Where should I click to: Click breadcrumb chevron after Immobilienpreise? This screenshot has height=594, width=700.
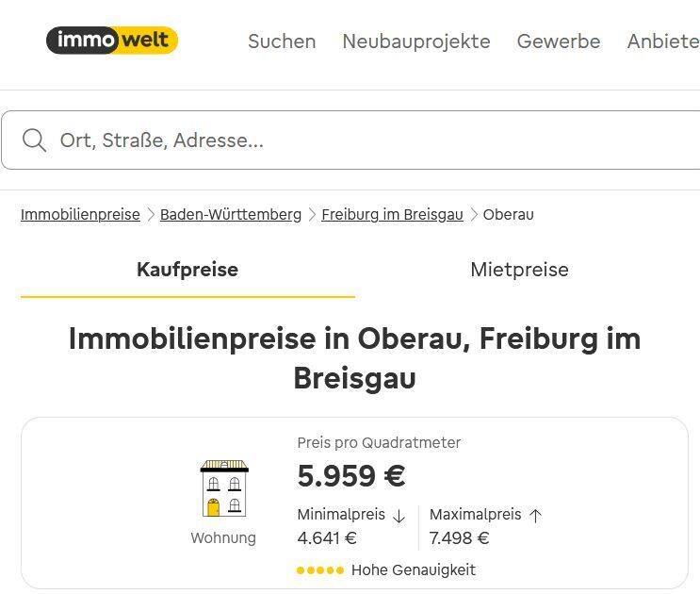(151, 215)
